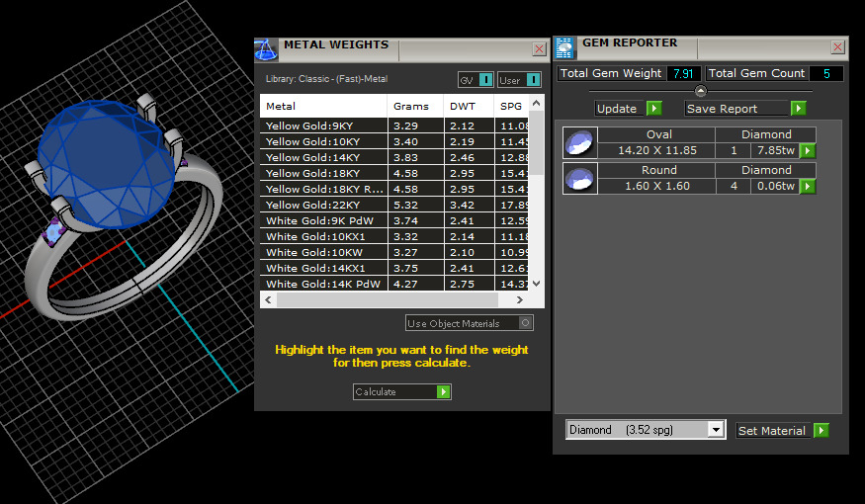
Task: Select the Yellow Gold:9KY row
Action: (394, 126)
